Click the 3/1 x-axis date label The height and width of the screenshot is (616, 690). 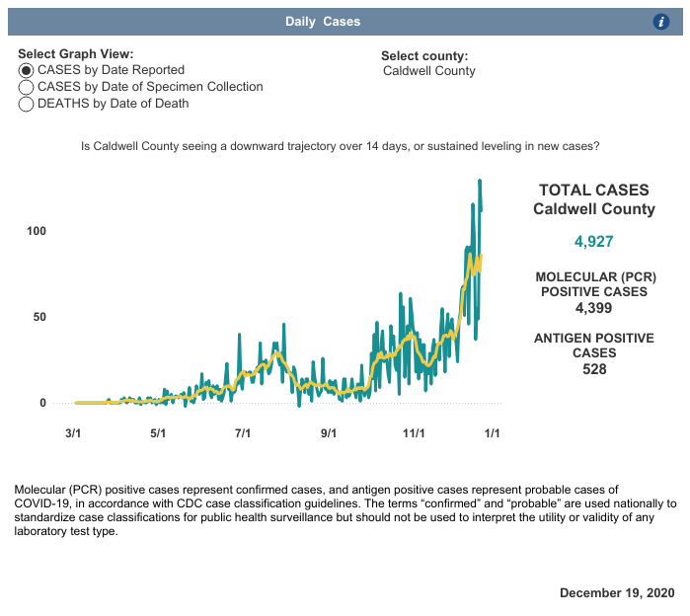click(x=73, y=433)
